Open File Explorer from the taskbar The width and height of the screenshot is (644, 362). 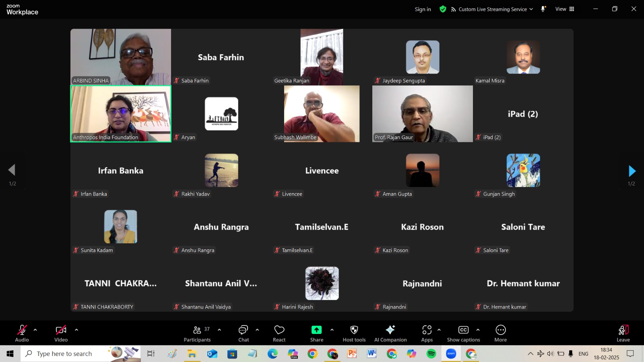tap(192, 354)
